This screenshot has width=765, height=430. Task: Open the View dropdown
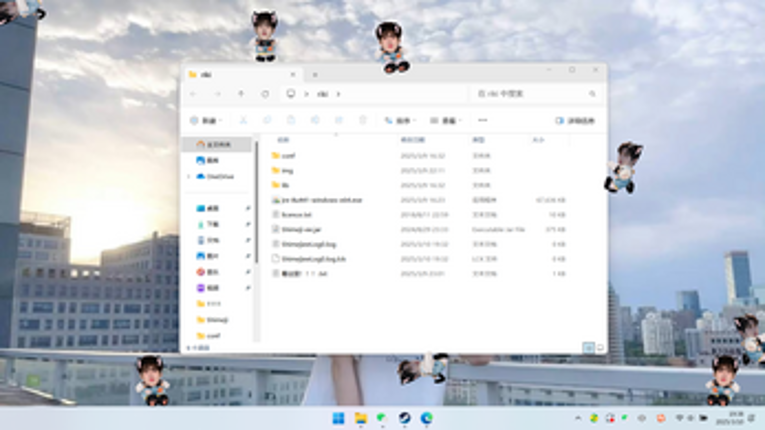[446, 121]
